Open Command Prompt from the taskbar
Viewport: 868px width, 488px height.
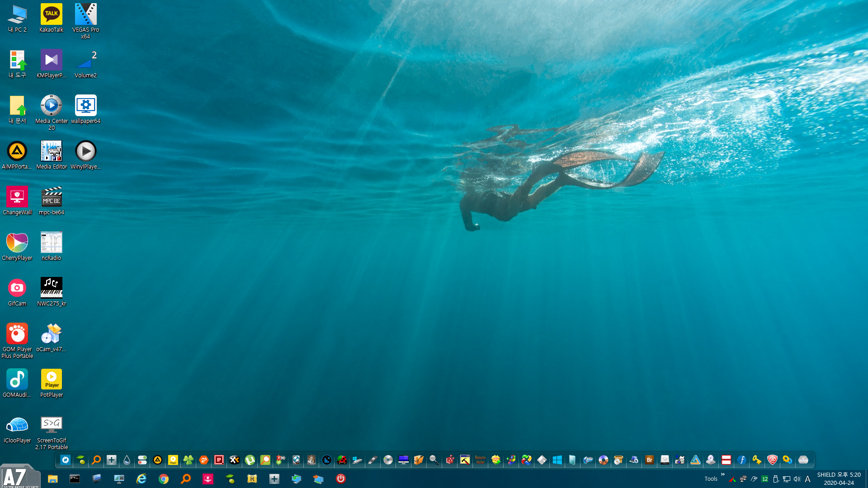point(75,479)
